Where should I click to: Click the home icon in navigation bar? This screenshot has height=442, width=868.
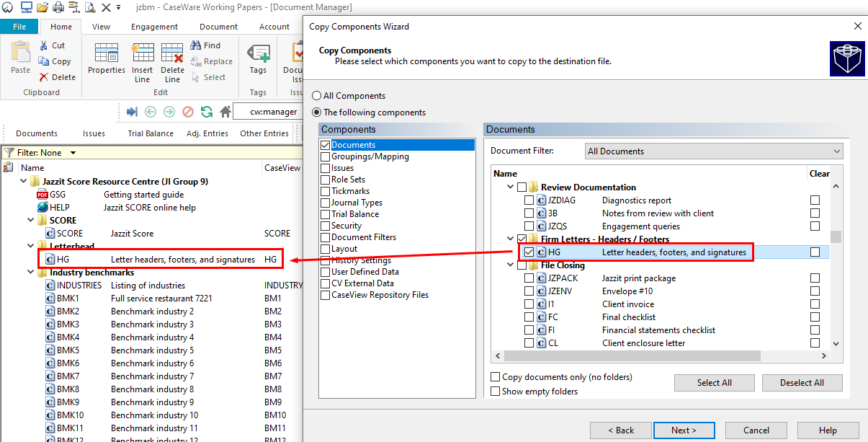point(225,112)
